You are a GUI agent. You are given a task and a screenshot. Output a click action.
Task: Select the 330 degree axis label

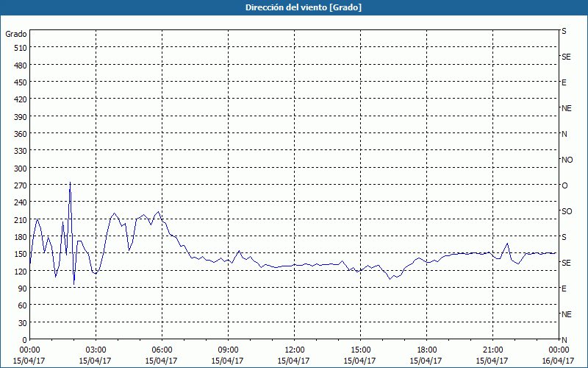21,151
